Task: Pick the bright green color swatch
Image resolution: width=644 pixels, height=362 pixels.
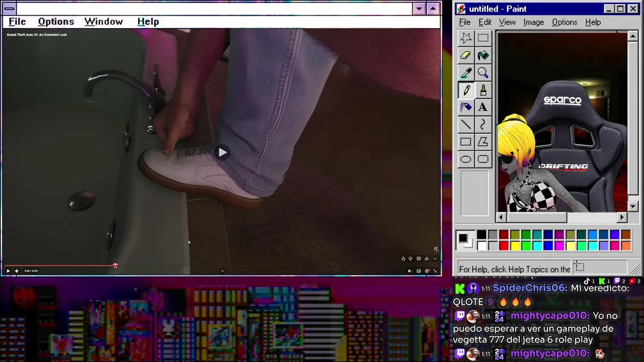Action: pos(526,245)
